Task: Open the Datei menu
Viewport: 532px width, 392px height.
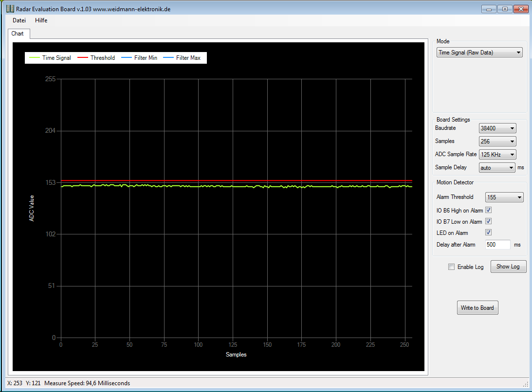Action: click(19, 20)
